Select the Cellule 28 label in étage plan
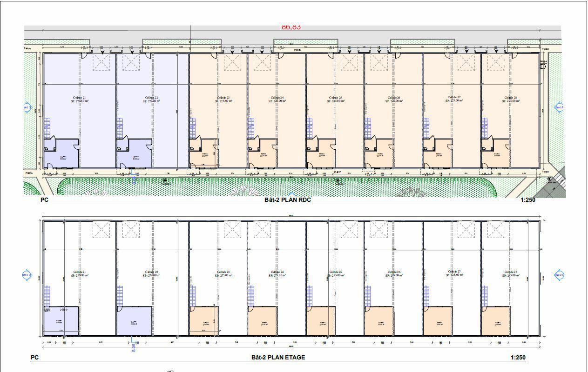The height and width of the screenshot is (372, 588). (x=511, y=272)
